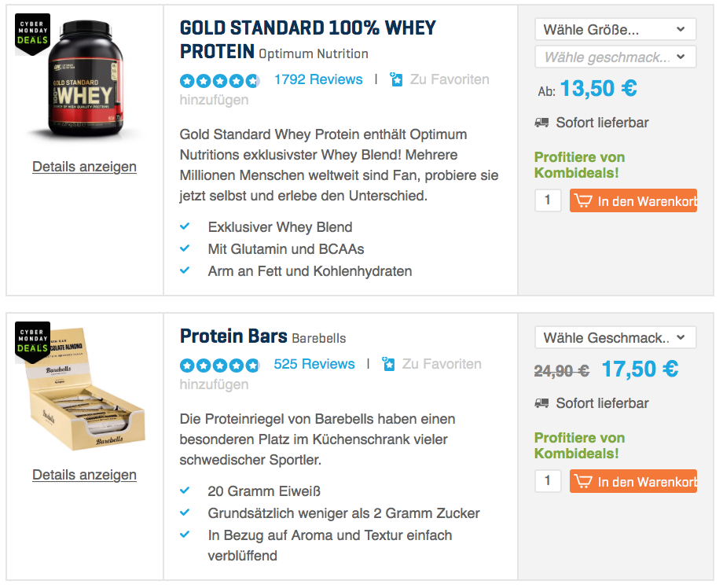Click quantity field for Gold Standard Whey

tap(548, 200)
